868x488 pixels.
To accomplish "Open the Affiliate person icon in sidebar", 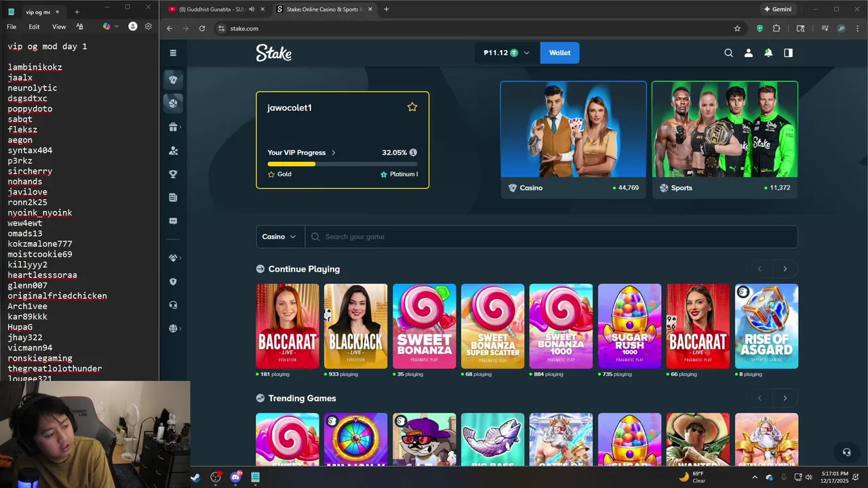I will (173, 150).
